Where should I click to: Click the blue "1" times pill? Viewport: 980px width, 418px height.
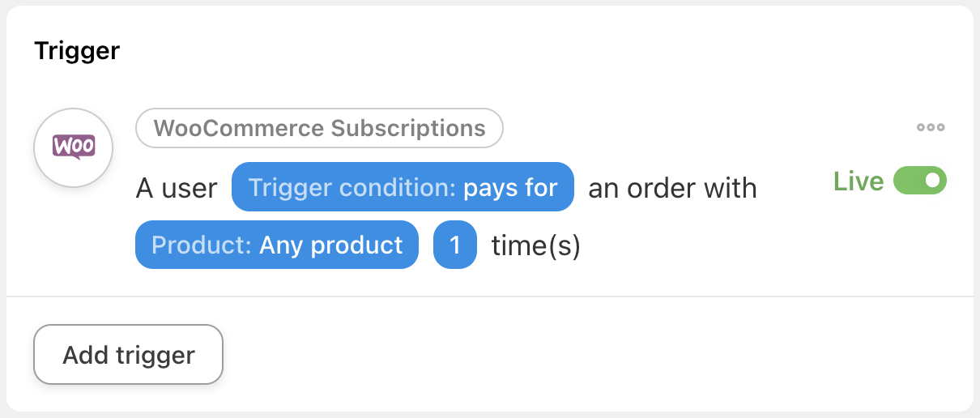pyautogui.click(x=455, y=245)
